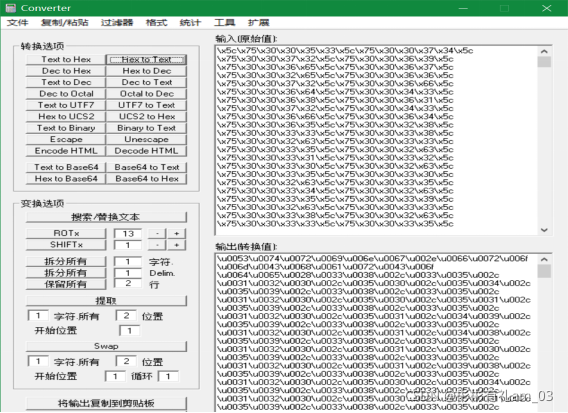This screenshot has width=568, height=413.
Task: Open the 扩展 menu
Action: click(258, 22)
